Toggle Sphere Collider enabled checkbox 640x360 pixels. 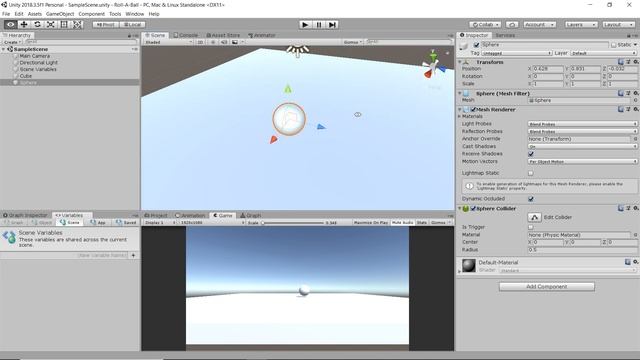pyautogui.click(x=473, y=209)
